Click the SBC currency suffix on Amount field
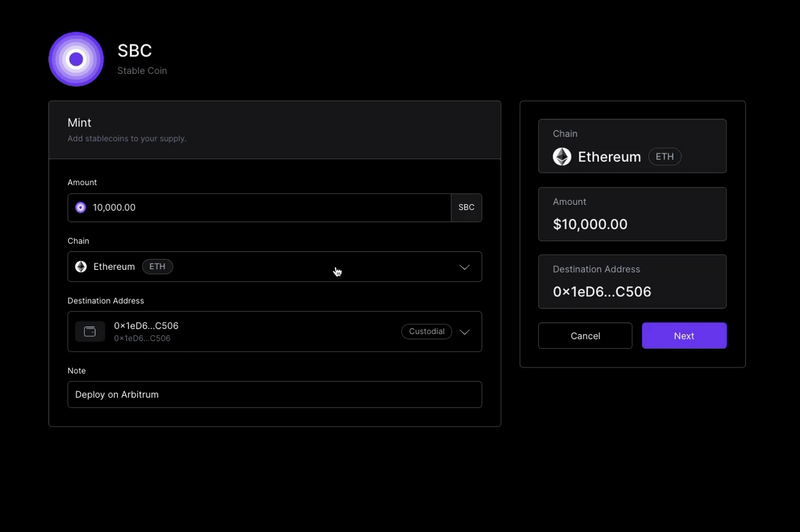 (x=466, y=208)
